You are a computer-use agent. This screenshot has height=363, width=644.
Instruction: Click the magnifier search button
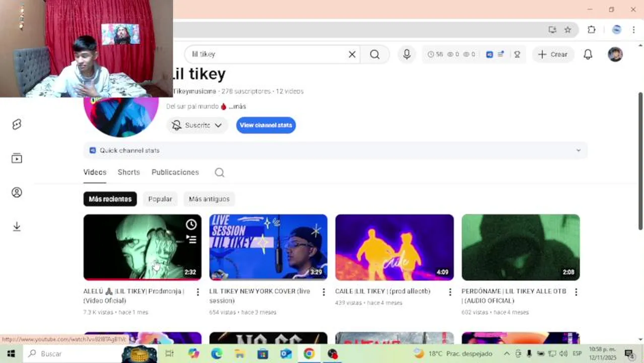(x=375, y=54)
